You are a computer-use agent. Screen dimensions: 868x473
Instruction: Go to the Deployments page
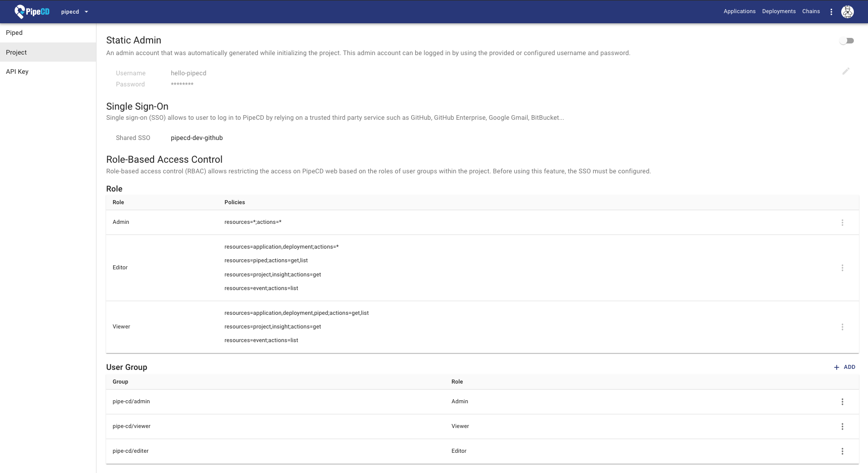click(779, 11)
